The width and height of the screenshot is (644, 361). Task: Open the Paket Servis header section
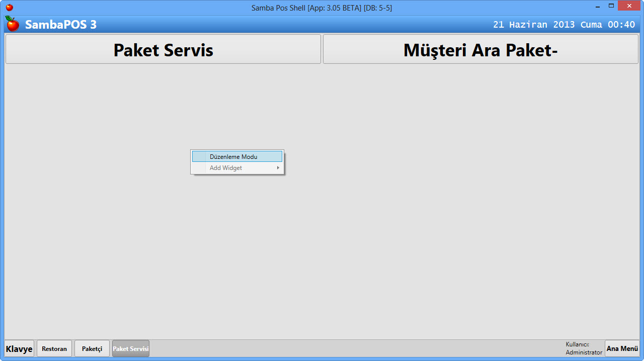(163, 49)
